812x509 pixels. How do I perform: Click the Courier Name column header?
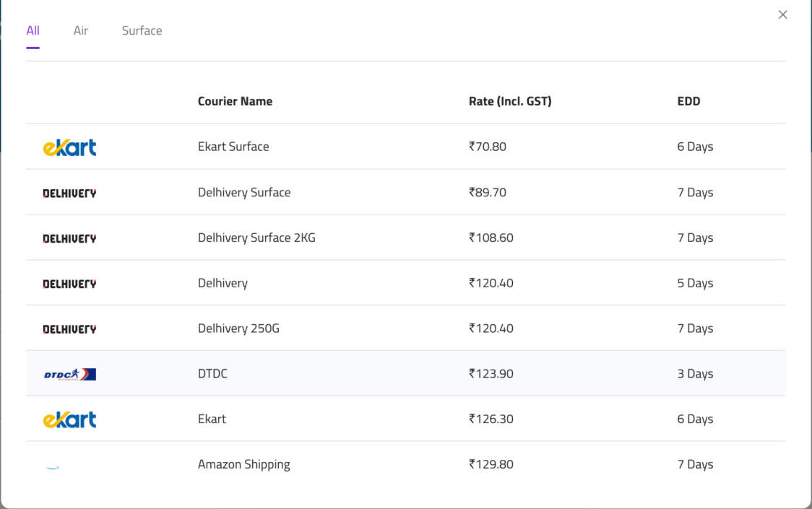235,101
